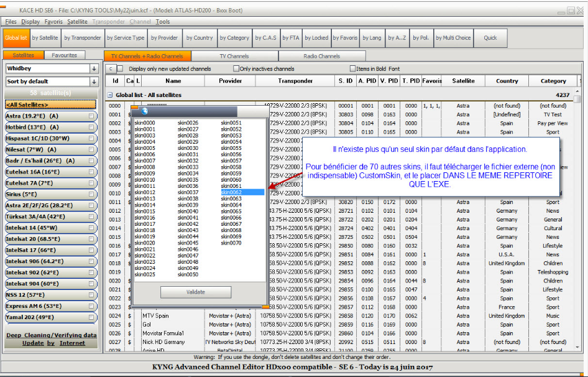Select Yamal 202 (49°E) satellite
The height and width of the screenshot is (377, 588).
(x=50, y=317)
